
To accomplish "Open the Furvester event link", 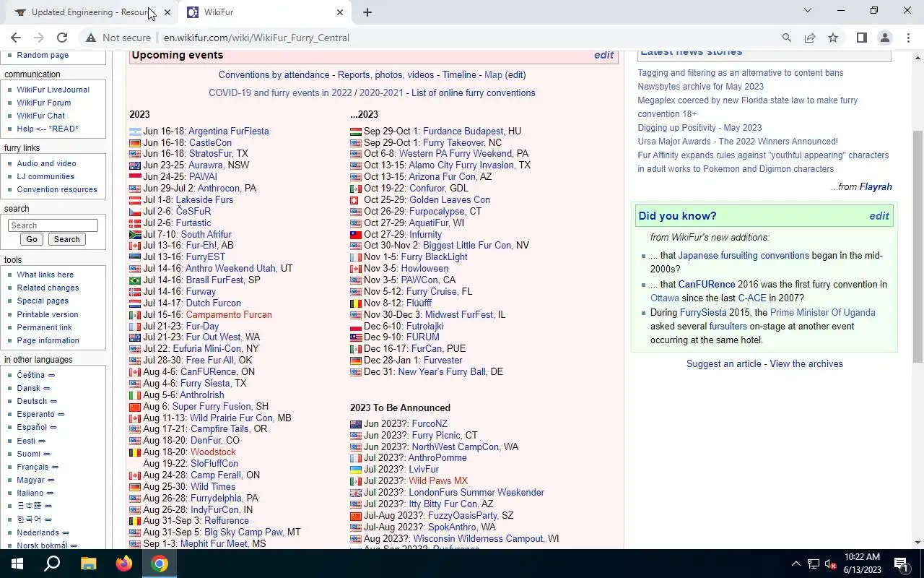I will [443, 361].
